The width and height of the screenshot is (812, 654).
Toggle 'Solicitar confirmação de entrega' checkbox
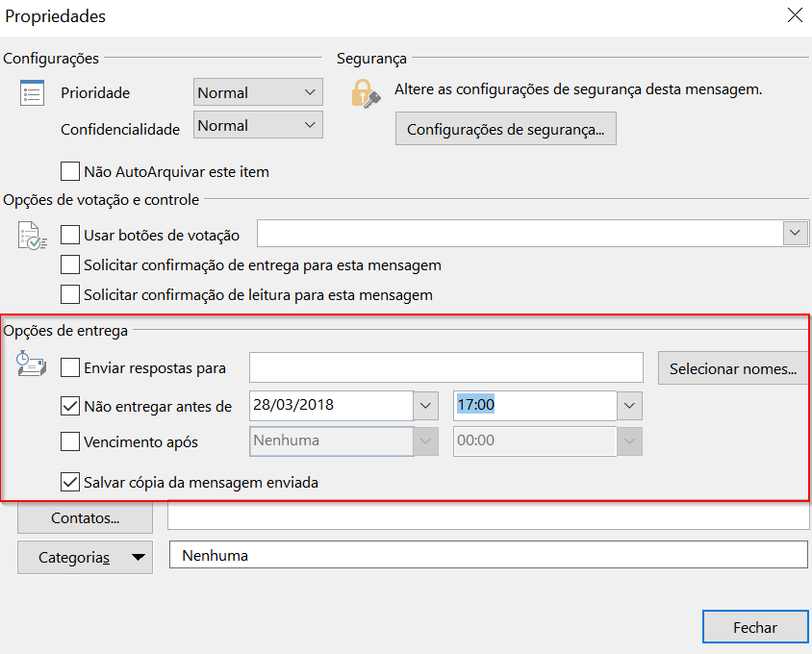pyautogui.click(x=70, y=264)
